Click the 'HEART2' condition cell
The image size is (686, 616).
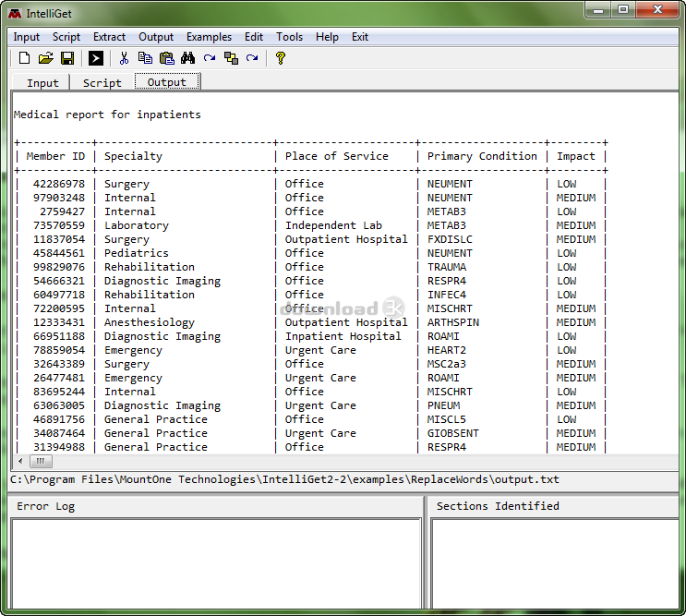coord(447,350)
